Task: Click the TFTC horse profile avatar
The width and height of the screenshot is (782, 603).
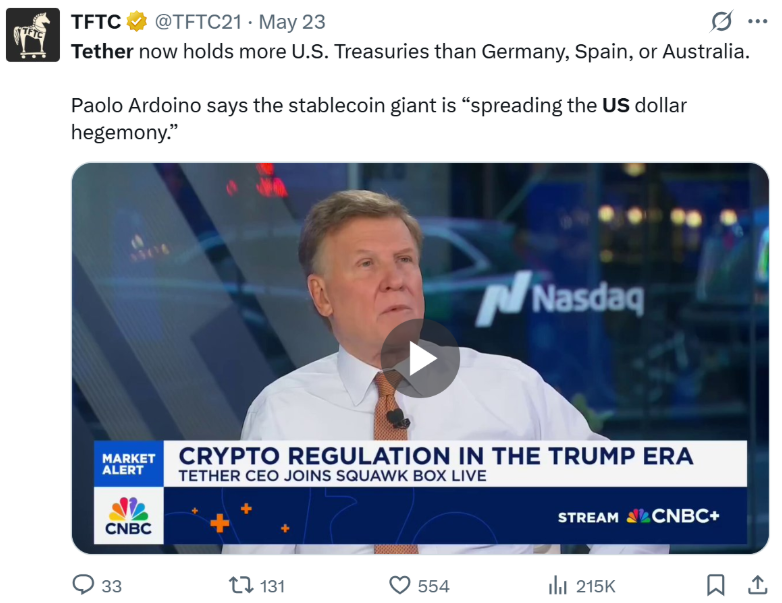Action: 33,35
